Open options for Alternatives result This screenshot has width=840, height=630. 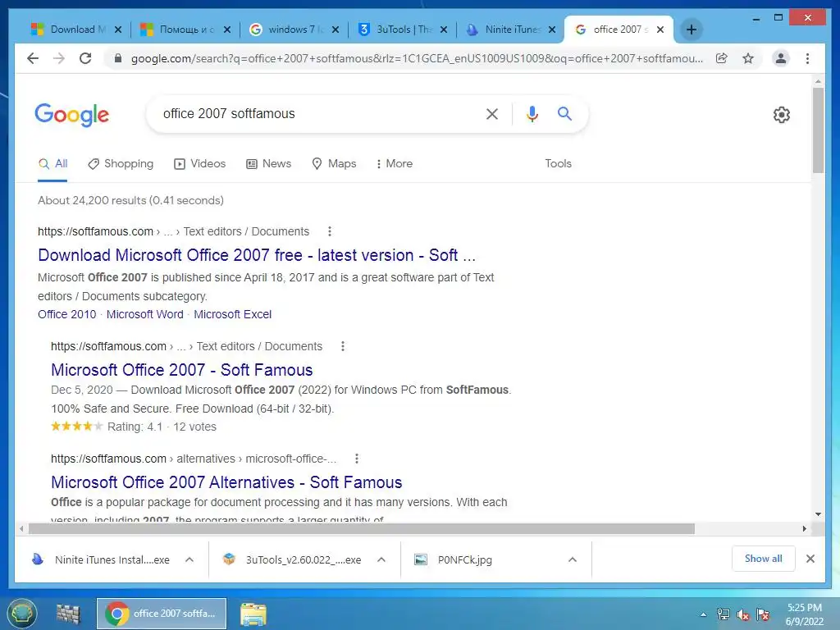357,459
